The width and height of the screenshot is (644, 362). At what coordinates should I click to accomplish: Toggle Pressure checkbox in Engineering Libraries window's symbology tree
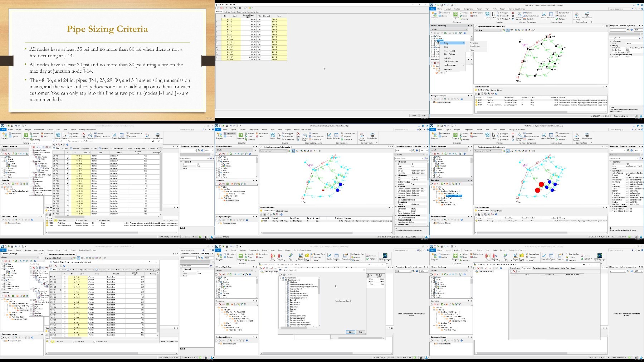(x=221, y=286)
